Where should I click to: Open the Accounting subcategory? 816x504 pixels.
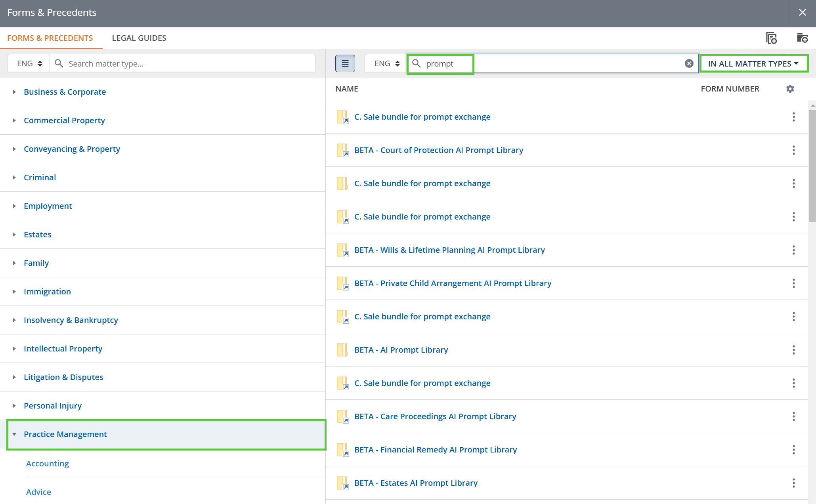click(x=48, y=464)
